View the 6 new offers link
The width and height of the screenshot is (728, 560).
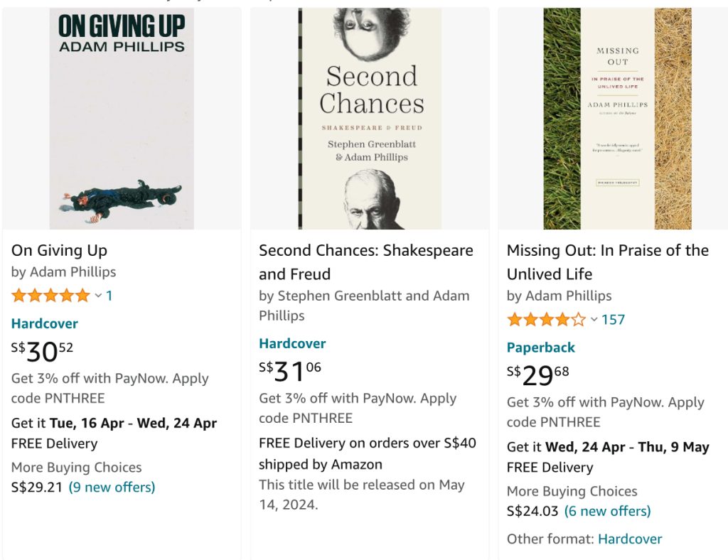[x=607, y=511]
